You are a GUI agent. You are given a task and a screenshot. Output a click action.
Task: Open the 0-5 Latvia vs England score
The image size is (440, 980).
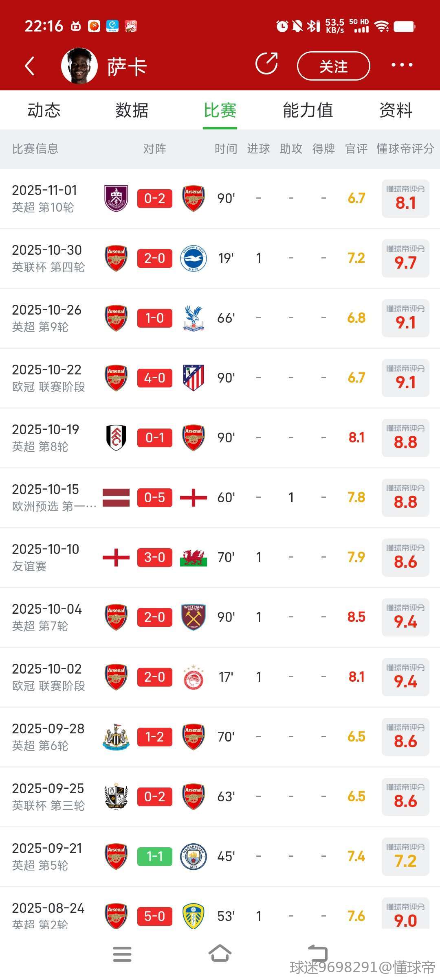(155, 497)
